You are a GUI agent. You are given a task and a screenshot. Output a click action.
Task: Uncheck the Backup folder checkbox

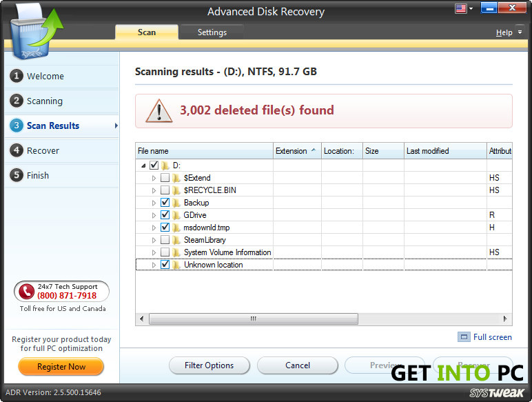point(165,202)
